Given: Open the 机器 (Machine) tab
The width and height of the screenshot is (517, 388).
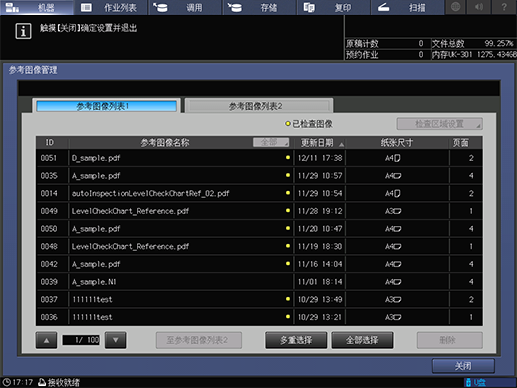Looking at the screenshot, I should [x=37, y=7].
